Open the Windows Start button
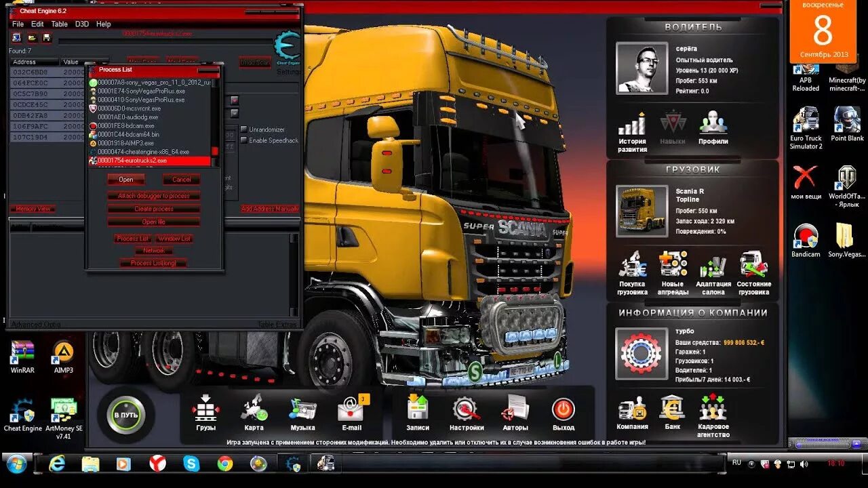The image size is (868, 488). pos(16,464)
